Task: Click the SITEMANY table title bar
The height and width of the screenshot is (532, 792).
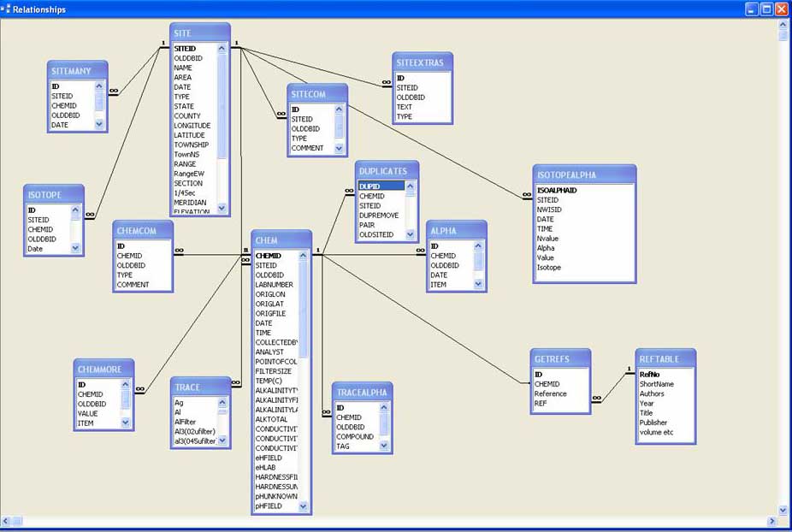Action: 75,70
